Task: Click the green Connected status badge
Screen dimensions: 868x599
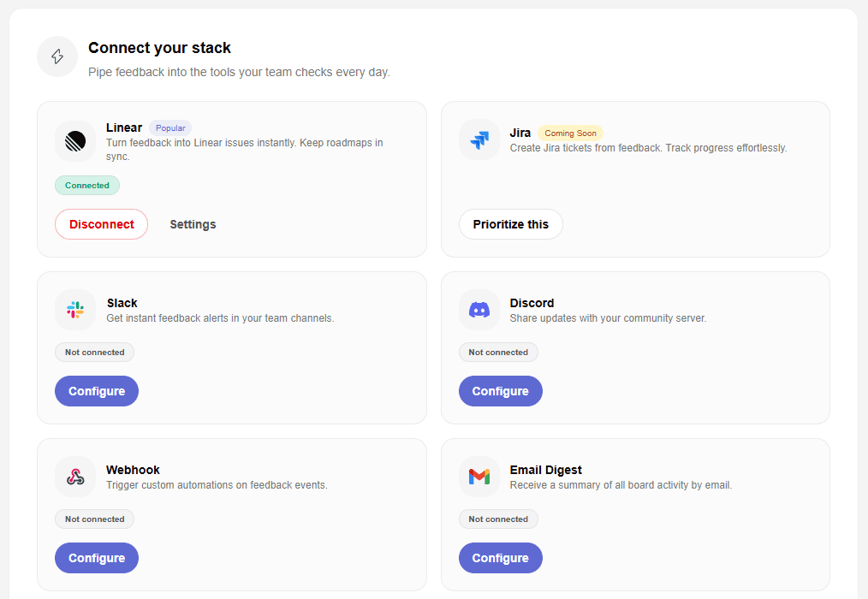Action: 86,185
